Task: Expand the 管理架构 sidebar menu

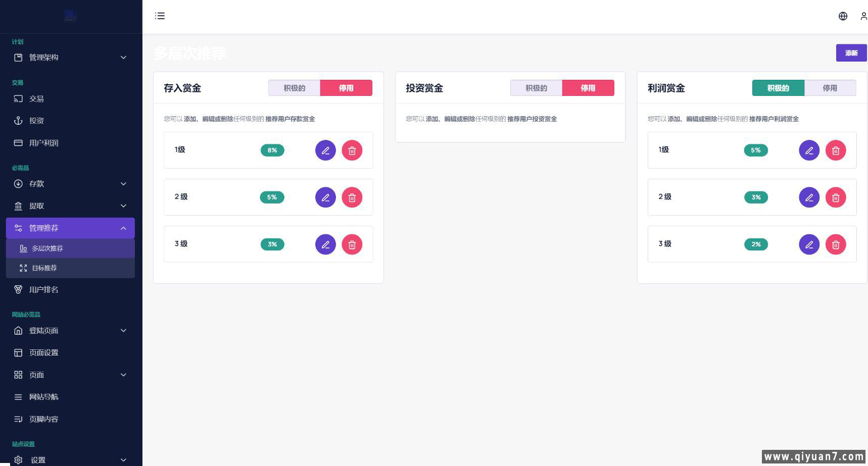Action: click(x=70, y=58)
